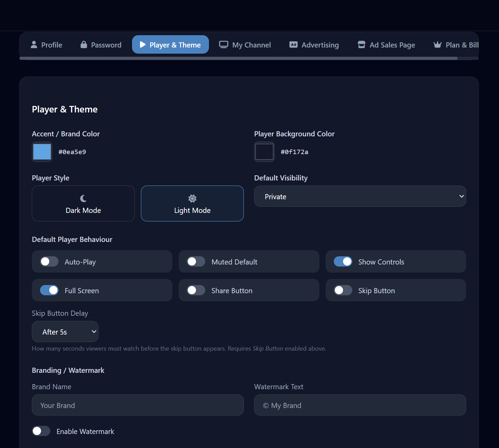The height and width of the screenshot is (448, 499).
Task: Click the Brand Name input field
Action: click(137, 405)
